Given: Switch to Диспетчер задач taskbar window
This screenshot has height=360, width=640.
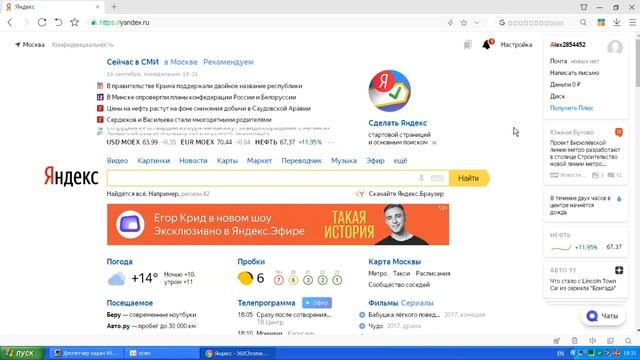Looking at the screenshot, I should pyautogui.click(x=86, y=353).
